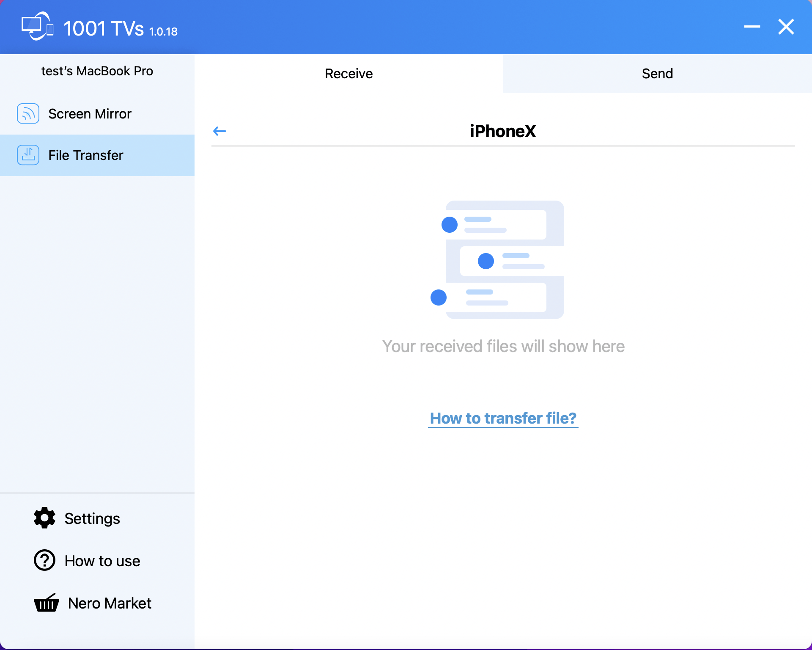This screenshot has height=650, width=812.
Task: Open the How to transfer file? link
Action: click(503, 418)
